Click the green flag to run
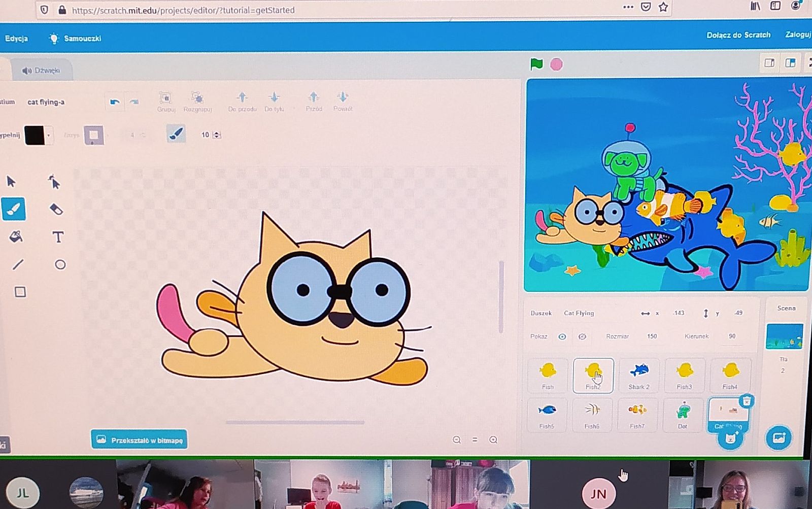This screenshot has height=509, width=812. (x=536, y=64)
